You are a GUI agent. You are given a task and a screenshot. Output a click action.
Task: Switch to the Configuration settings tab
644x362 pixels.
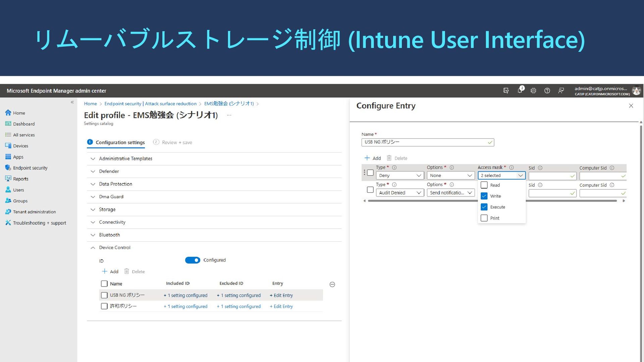(116, 142)
